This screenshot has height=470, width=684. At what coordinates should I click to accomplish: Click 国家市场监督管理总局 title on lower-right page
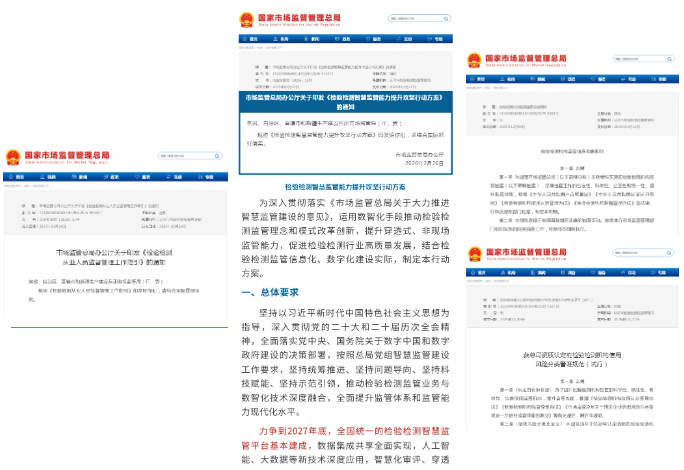[526, 252]
